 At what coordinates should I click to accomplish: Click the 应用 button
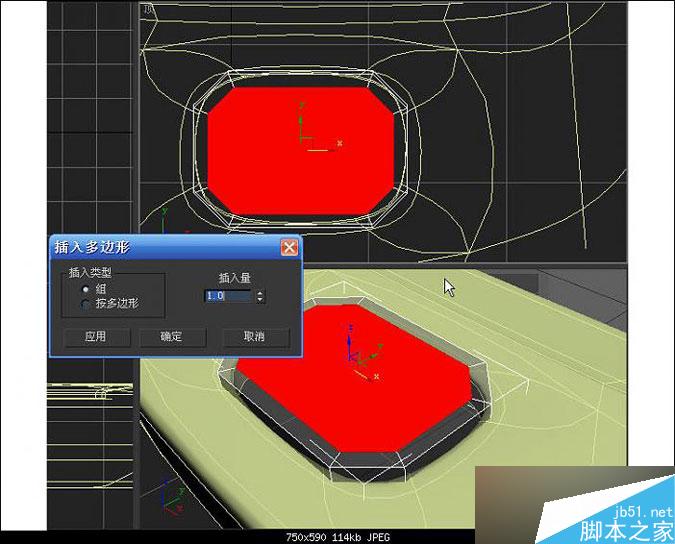[97, 337]
